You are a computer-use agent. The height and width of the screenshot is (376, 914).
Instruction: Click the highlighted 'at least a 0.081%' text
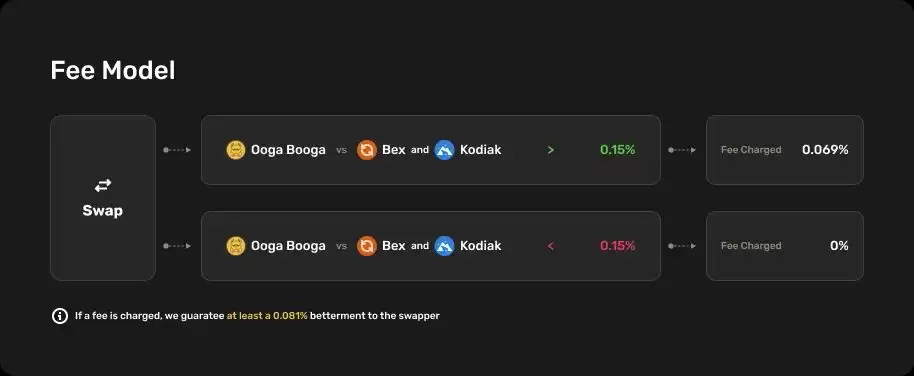(x=267, y=316)
